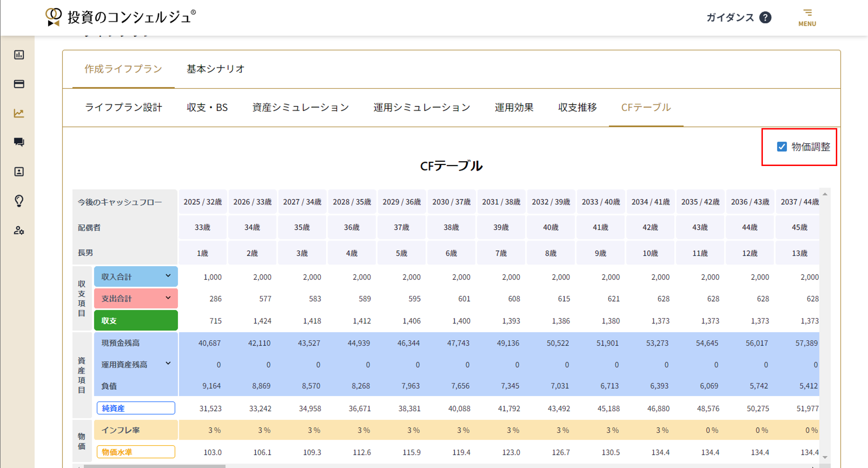Switch to the 基本シナリオ tab
The image size is (868, 468).
coord(216,69)
